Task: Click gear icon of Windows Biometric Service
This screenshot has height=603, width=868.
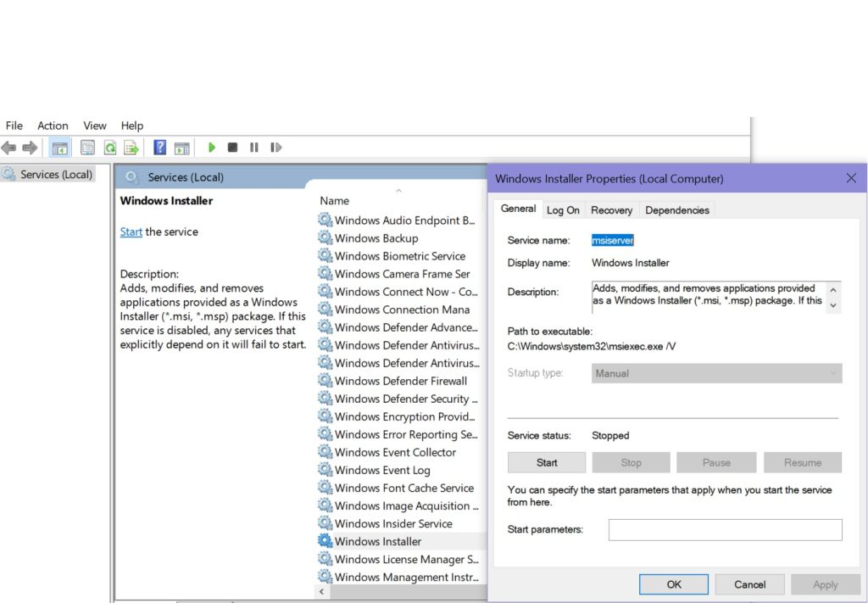Action: 325,255
